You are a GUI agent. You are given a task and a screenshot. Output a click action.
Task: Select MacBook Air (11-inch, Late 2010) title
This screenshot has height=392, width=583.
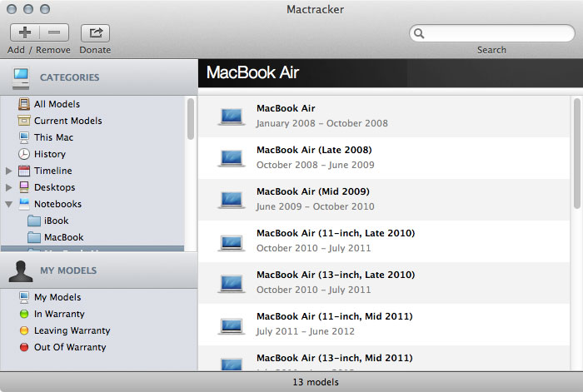336,233
